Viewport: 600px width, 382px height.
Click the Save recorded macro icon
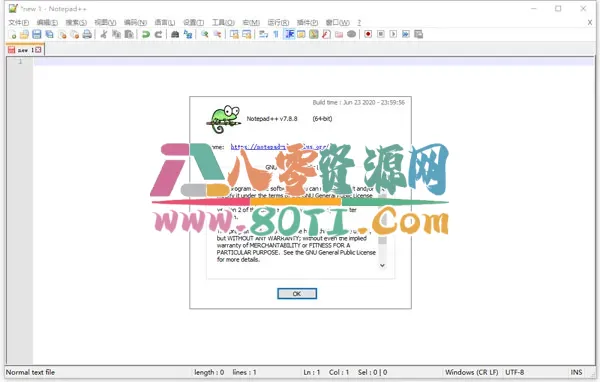419,34
